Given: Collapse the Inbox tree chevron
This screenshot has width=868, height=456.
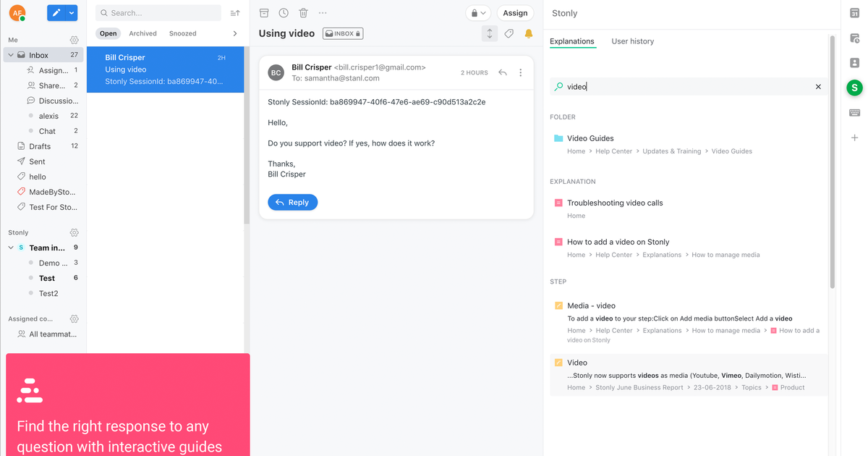Looking at the screenshot, I should click(x=11, y=55).
